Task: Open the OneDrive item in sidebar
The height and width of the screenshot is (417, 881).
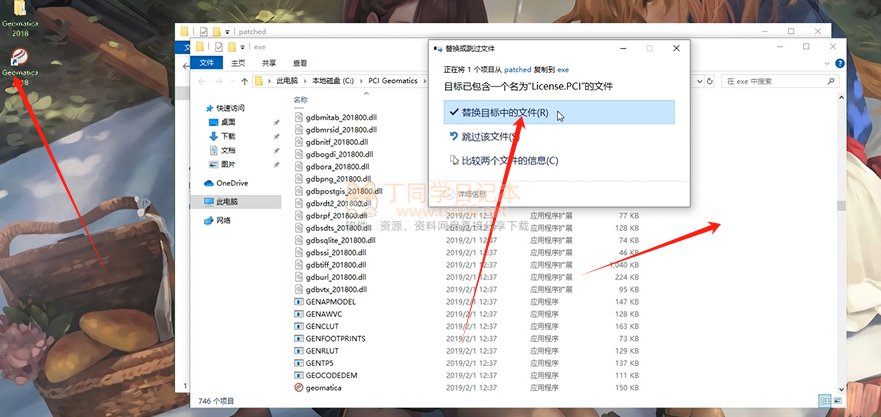Action: point(231,183)
